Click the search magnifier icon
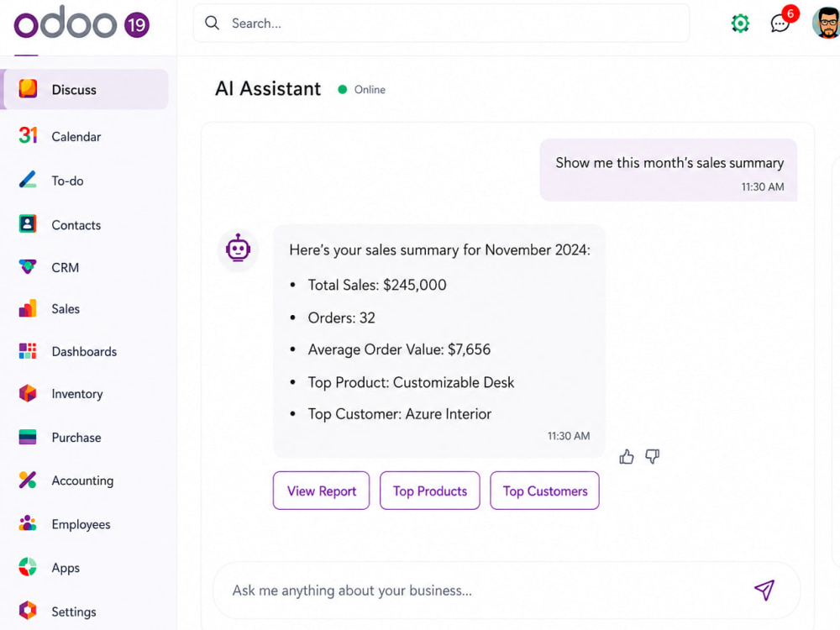The image size is (840, 630). [x=213, y=23]
